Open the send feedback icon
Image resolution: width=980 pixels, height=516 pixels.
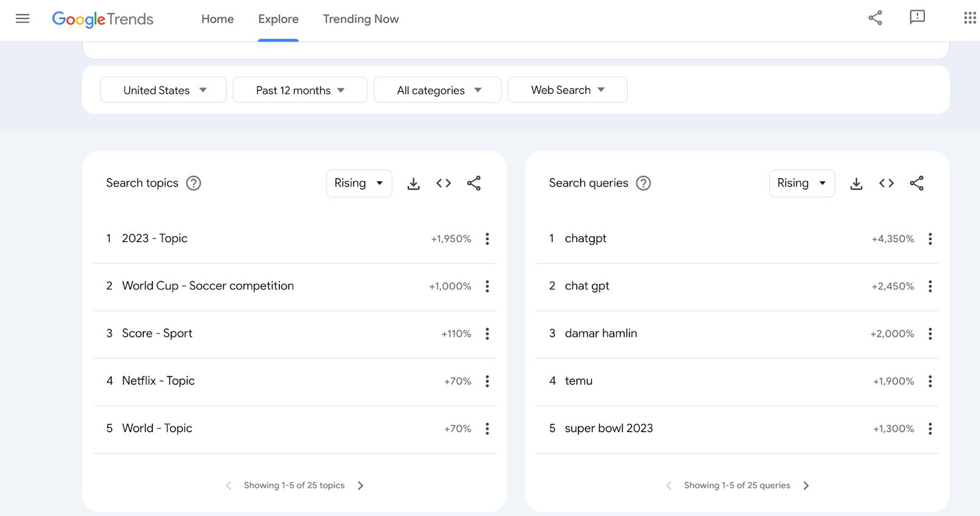click(917, 17)
